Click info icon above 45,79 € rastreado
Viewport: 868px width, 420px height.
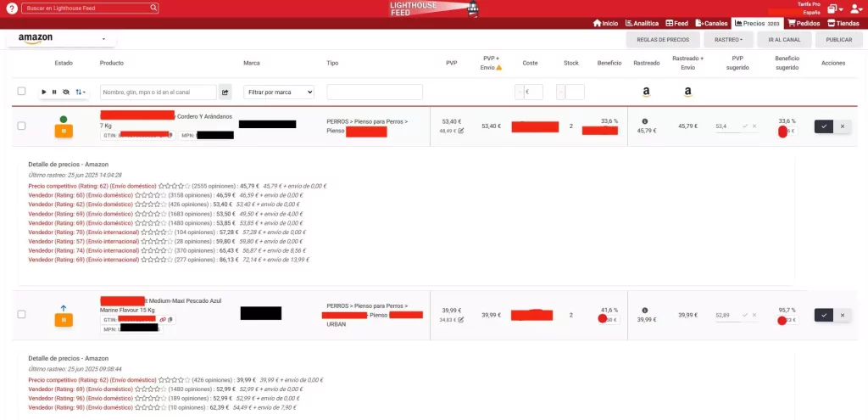coord(645,121)
